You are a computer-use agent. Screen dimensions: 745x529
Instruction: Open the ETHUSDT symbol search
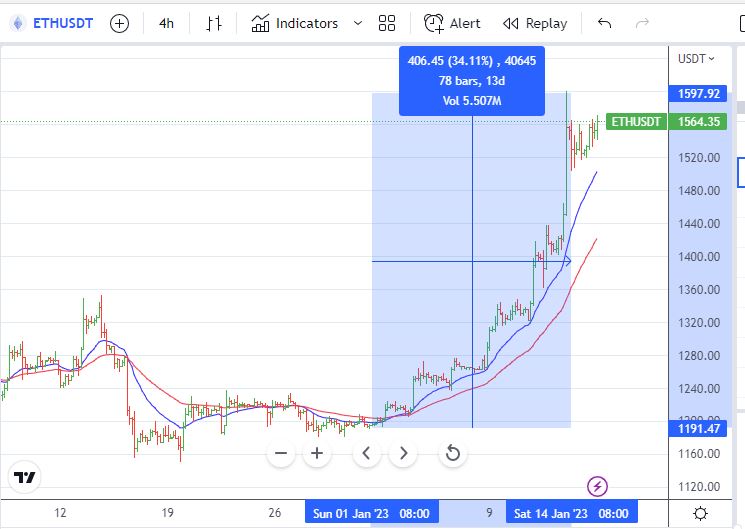tap(63, 23)
